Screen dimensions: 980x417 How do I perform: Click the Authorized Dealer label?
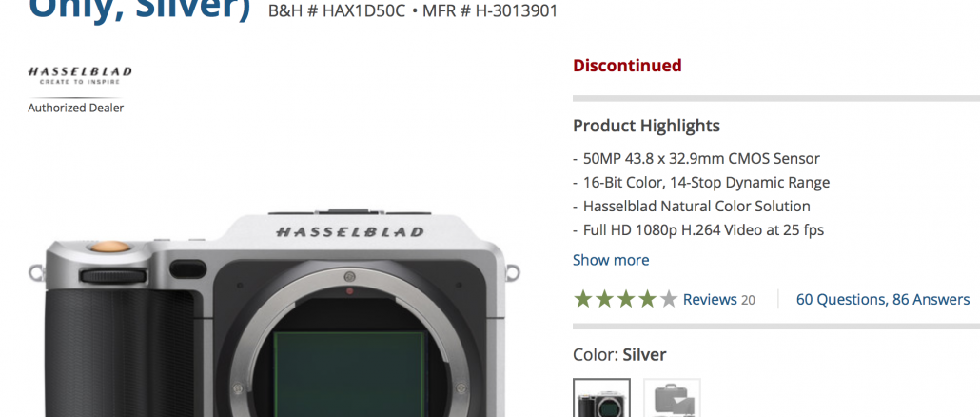[x=75, y=109]
